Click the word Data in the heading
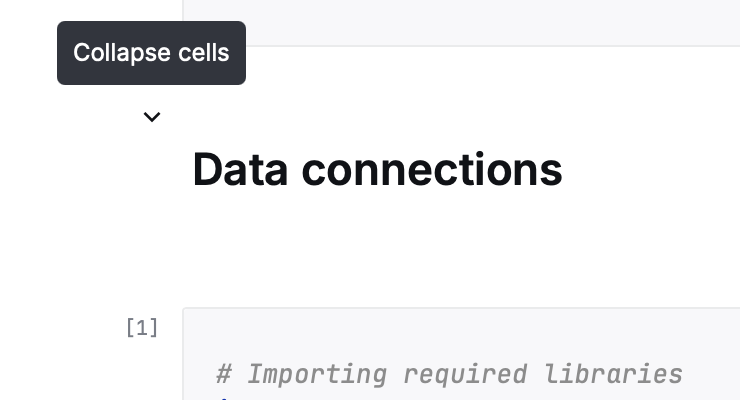740x400 pixels. (x=239, y=169)
